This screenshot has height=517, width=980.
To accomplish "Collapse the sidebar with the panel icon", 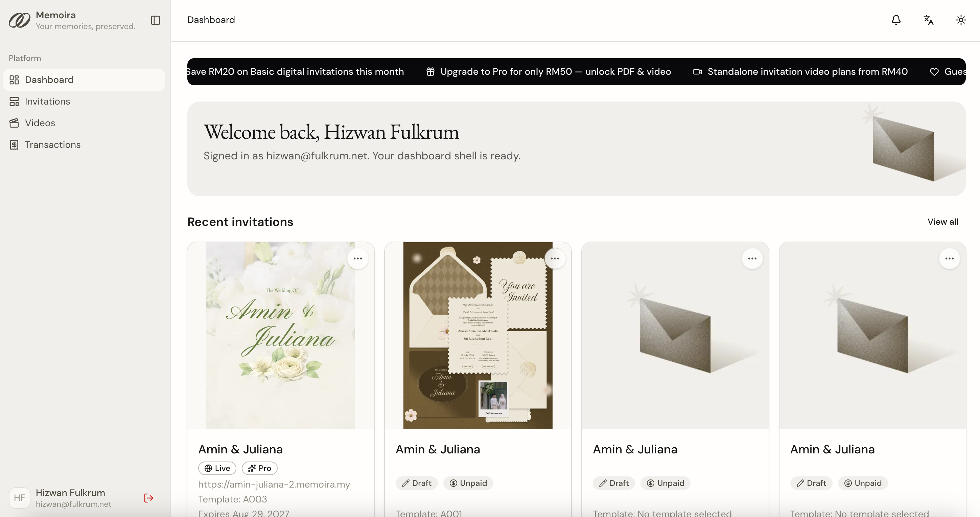I will tap(155, 20).
